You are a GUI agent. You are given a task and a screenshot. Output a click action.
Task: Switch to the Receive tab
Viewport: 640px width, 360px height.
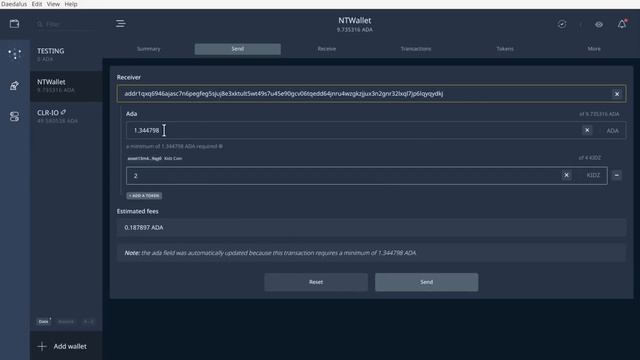pyautogui.click(x=327, y=49)
